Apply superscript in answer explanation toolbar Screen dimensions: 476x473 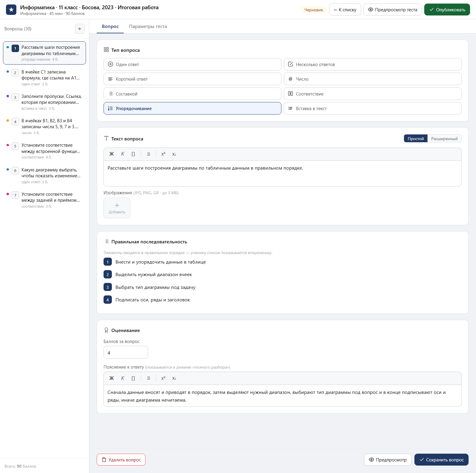163,378
